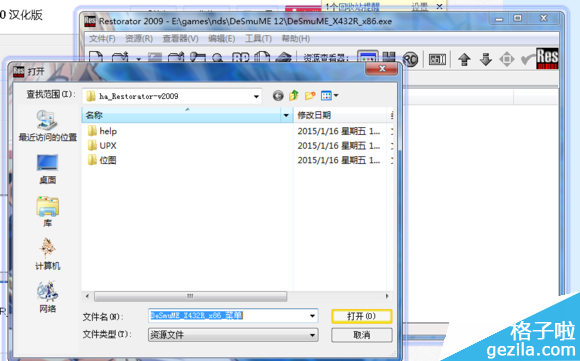
Task: Click the magnifier find icon in Restorator toolbar
Action: point(217,57)
